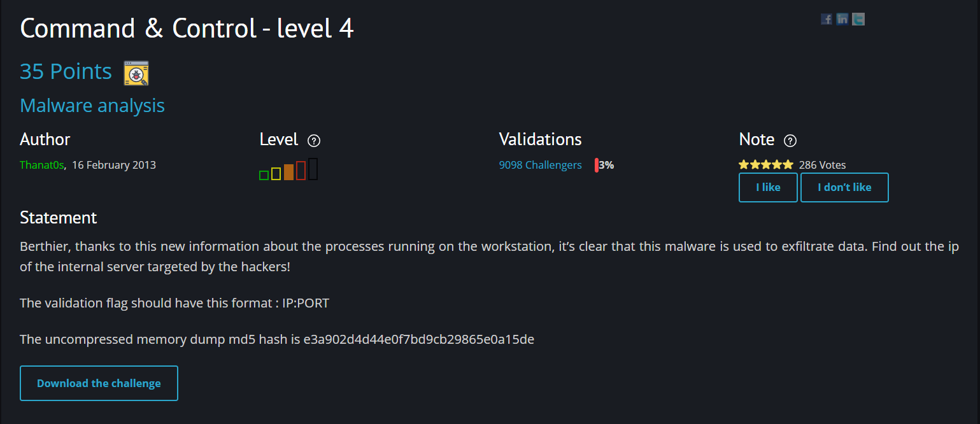Image resolution: width=980 pixels, height=424 pixels.
Task: Click the 3% validation progress bar
Action: tap(597, 165)
